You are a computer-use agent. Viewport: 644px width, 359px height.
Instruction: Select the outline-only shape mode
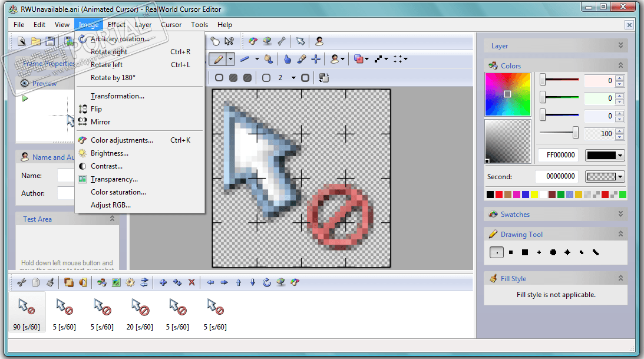[x=219, y=78]
